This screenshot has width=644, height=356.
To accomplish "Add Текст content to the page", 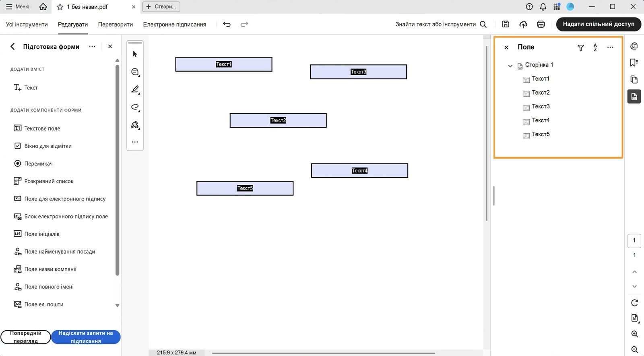I will [x=26, y=88].
